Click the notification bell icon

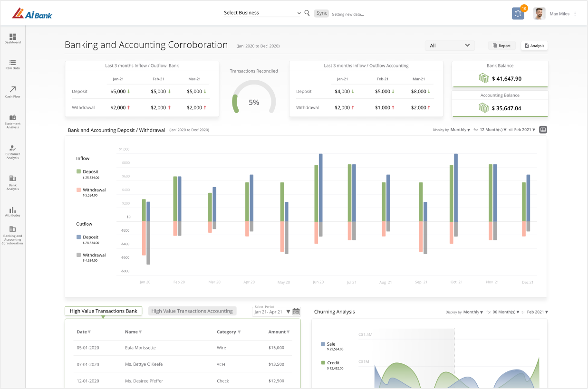pyautogui.click(x=518, y=14)
